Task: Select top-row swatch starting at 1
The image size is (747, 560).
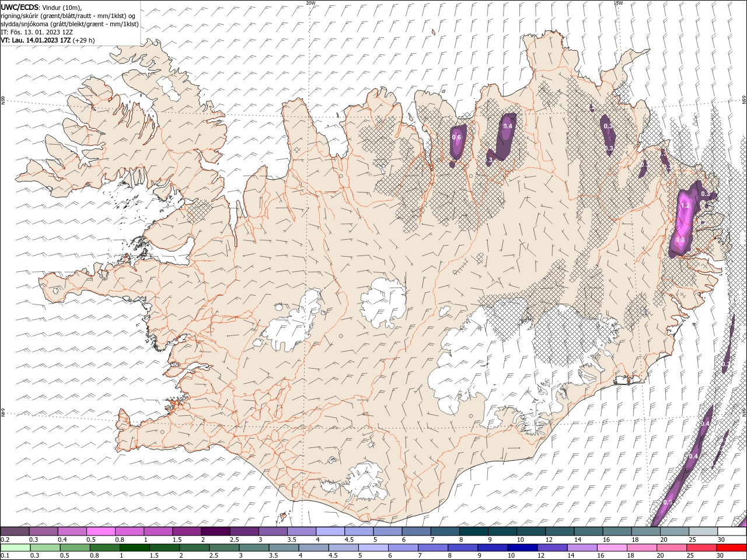Action: click(158, 531)
